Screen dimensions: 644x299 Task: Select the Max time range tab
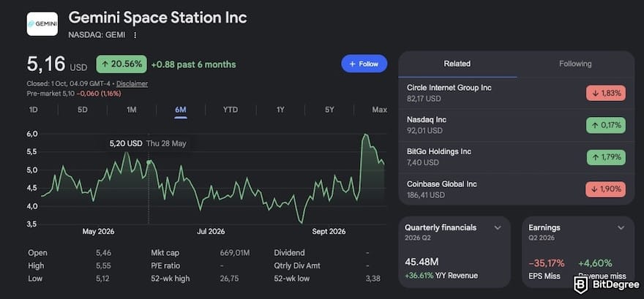pyautogui.click(x=380, y=110)
